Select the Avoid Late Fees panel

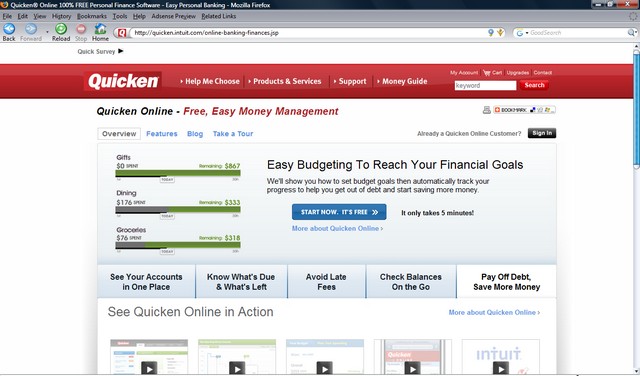pos(327,282)
